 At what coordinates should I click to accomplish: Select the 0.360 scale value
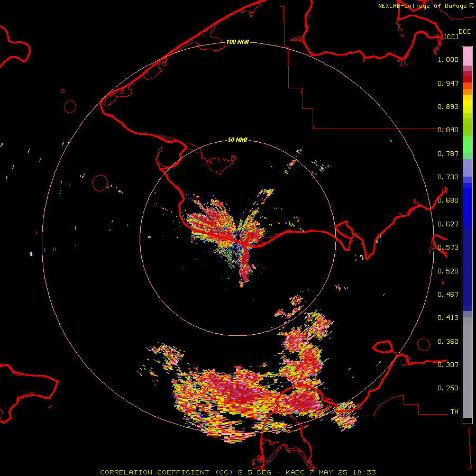click(x=448, y=342)
